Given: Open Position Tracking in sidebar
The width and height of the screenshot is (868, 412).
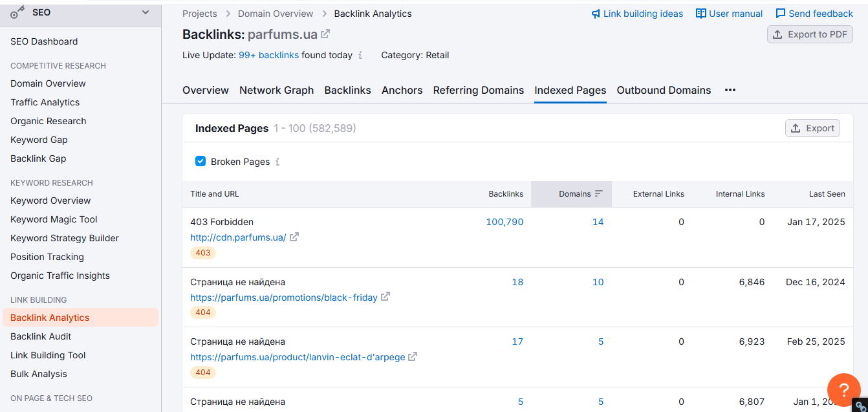Looking at the screenshot, I should tap(47, 257).
